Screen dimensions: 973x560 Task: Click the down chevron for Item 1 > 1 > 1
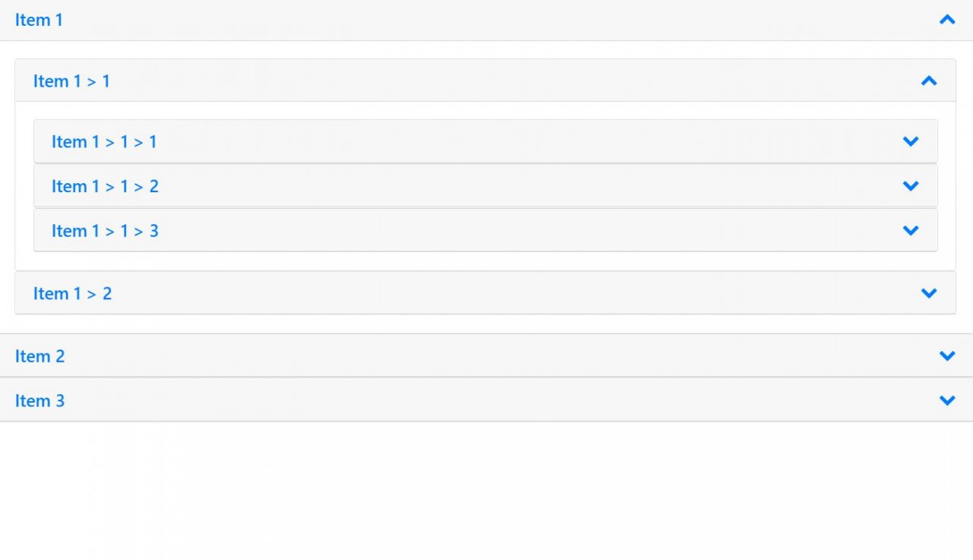click(x=911, y=141)
